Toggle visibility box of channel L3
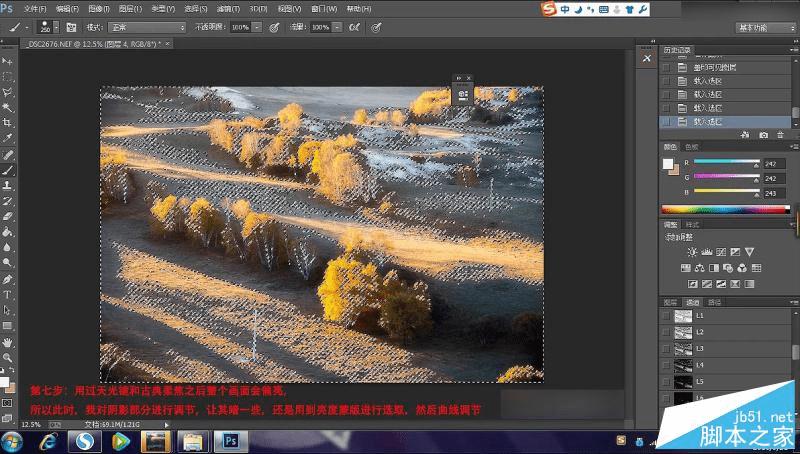The width and height of the screenshot is (800, 454). (666, 349)
